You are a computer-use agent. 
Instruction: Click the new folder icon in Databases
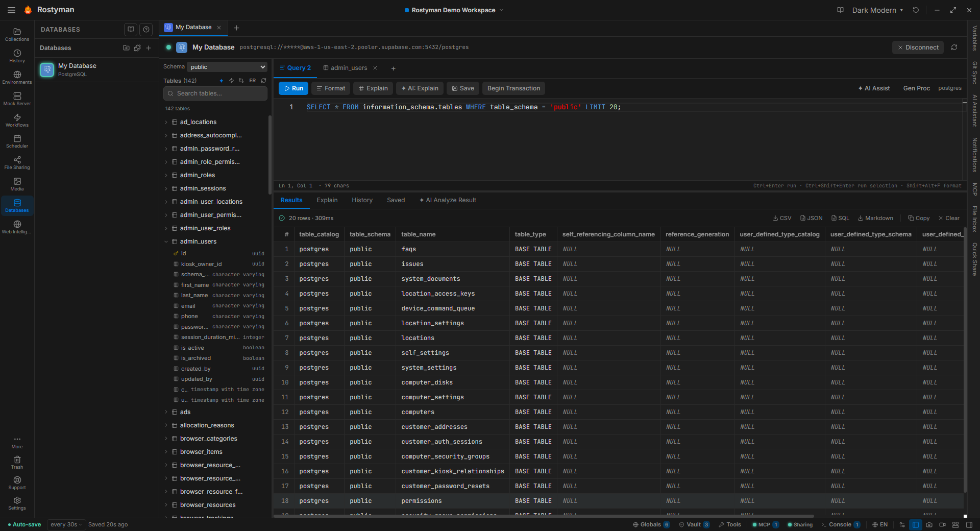(126, 48)
